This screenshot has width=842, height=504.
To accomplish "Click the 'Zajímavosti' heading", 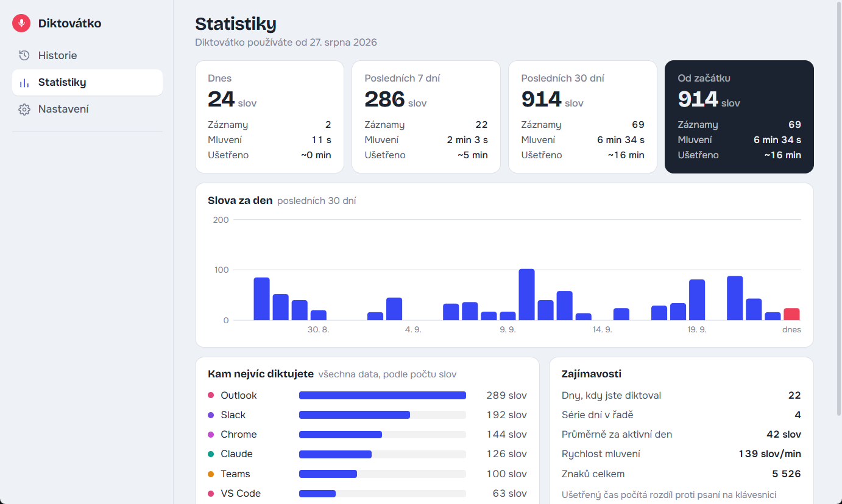I will click(x=592, y=374).
